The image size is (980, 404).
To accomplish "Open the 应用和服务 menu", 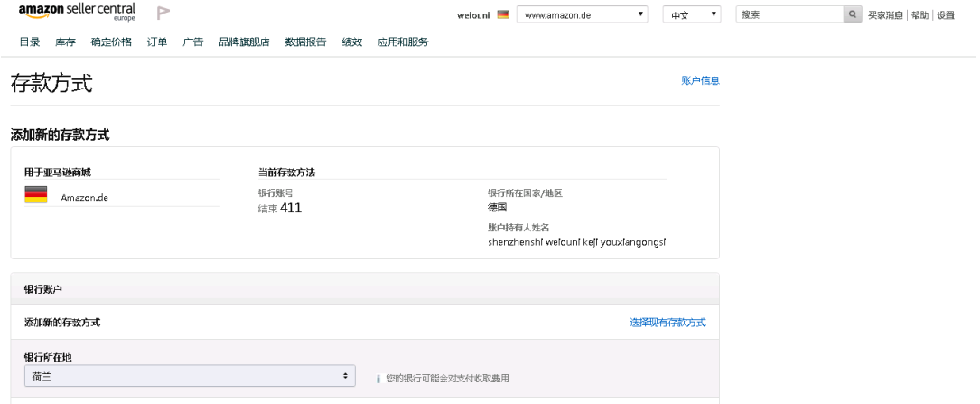I will [x=403, y=42].
